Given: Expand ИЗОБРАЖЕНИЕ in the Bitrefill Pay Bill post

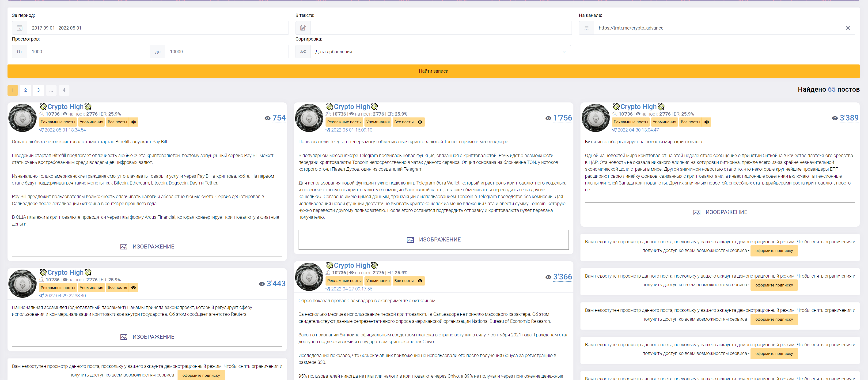Looking at the screenshot, I should tap(147, 247).
